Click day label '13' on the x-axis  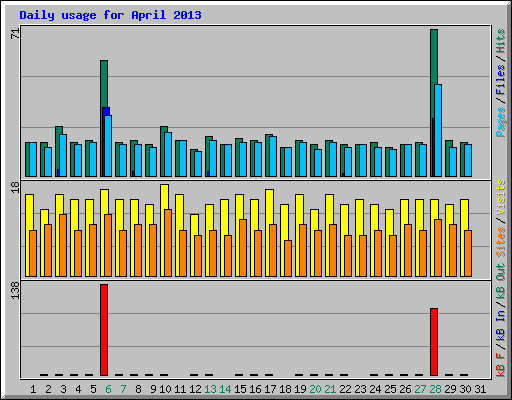point(210,389)
